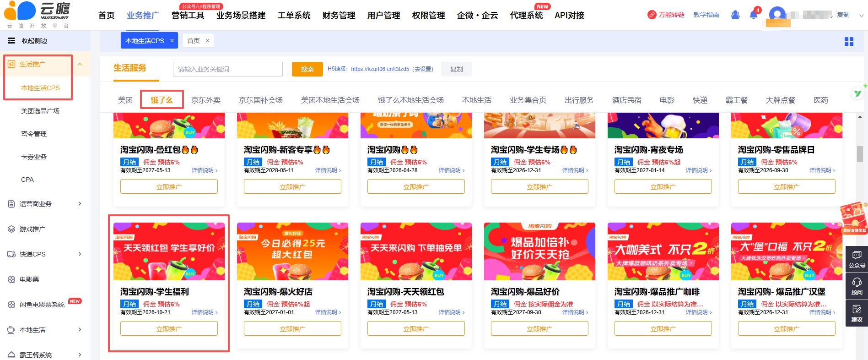Screen dimensions: 868x360
Task: Open the account dropdown arrow at top right
Action: pos(861,15)
